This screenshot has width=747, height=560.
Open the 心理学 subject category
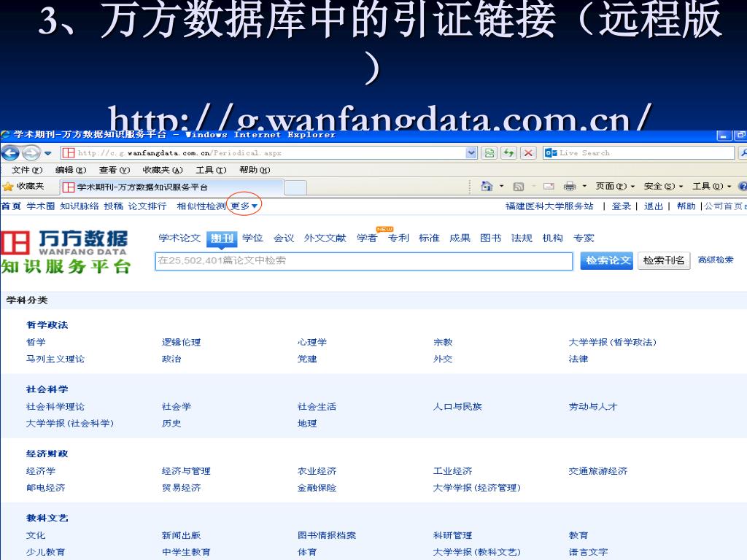[312, 342]
